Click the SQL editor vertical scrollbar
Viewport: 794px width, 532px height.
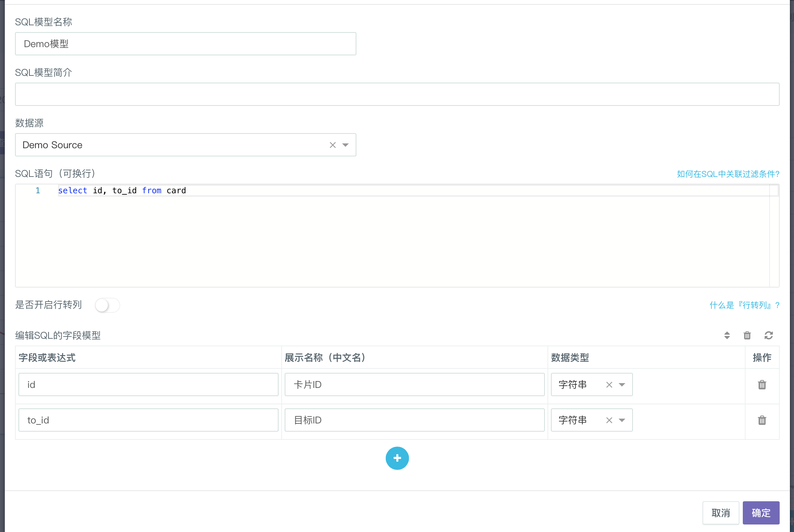774,236
